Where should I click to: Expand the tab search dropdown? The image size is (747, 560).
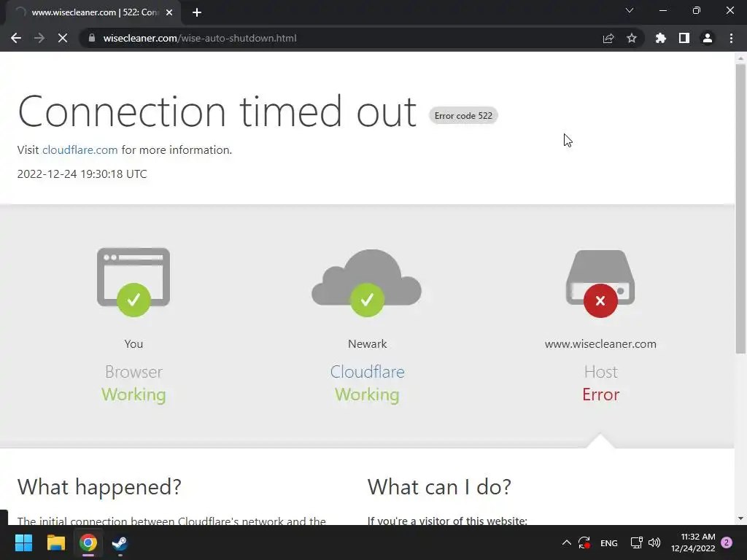click(x=630, y=10)
